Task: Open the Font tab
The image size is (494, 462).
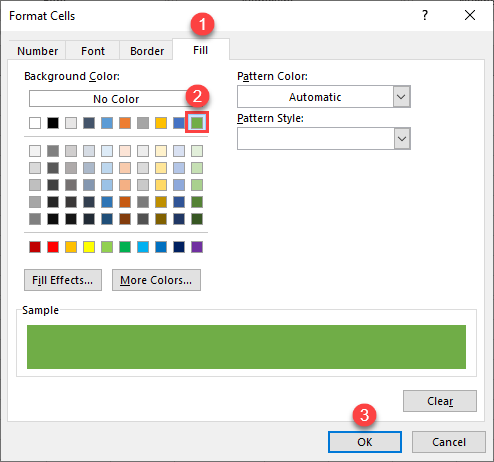Action: pos(93,51)
